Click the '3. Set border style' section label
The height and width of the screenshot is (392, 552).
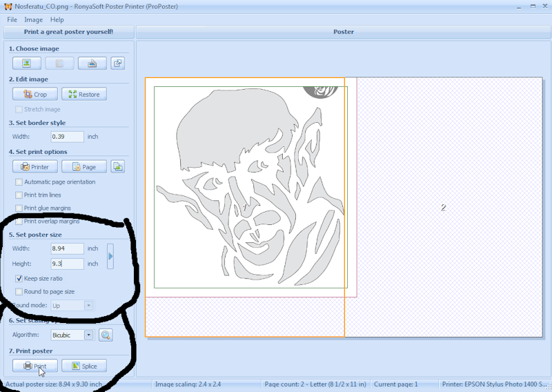click(37, 123)
